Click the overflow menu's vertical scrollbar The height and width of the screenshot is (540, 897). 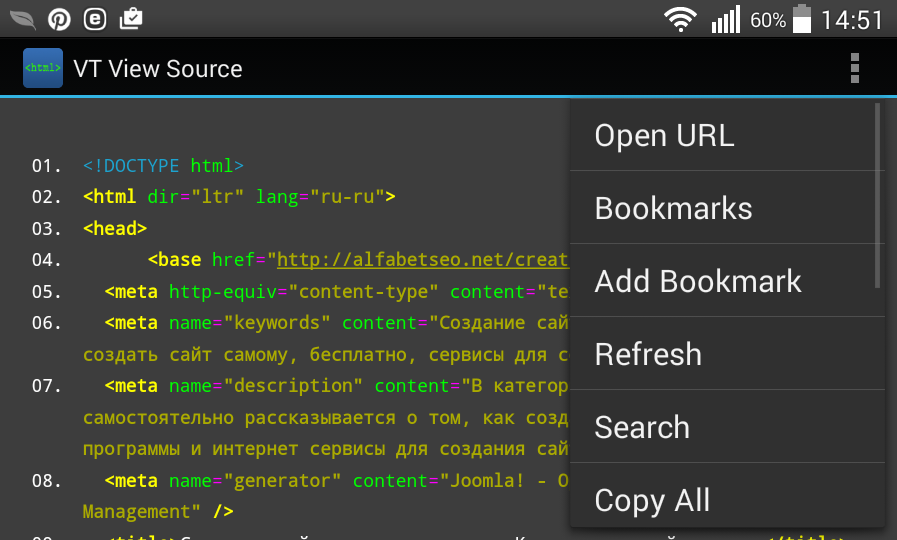pyautogui.click(x=877, y=195)
